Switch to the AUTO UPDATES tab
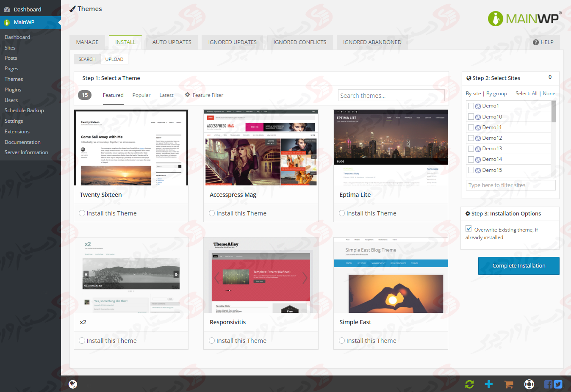 (x=172, y=42)
